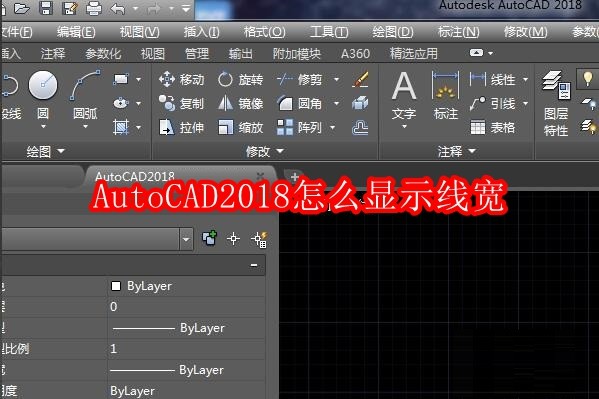This screenshot has height=399, width=599.
Task: Switch to the A360 ribbon tab
Action: point(355,54)
